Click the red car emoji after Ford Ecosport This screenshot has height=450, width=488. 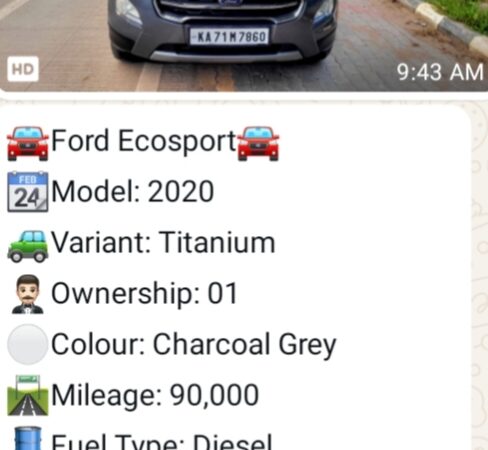pos(258,143)
